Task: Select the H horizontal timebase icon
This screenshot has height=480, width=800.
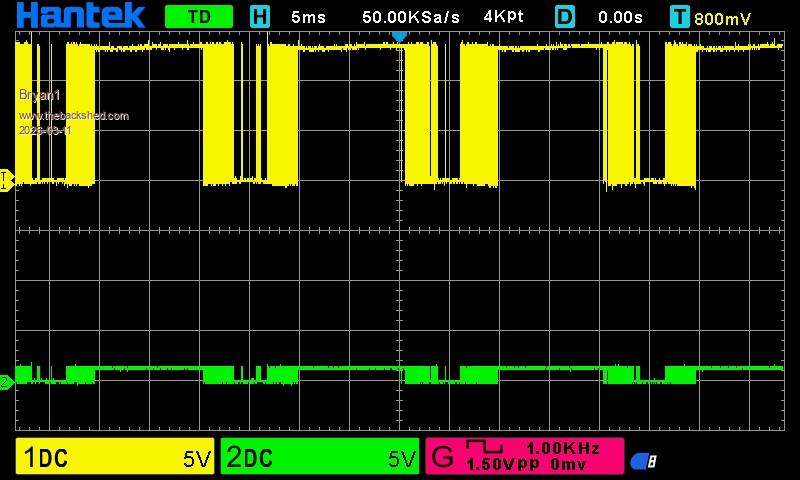Action: [260, 17]
